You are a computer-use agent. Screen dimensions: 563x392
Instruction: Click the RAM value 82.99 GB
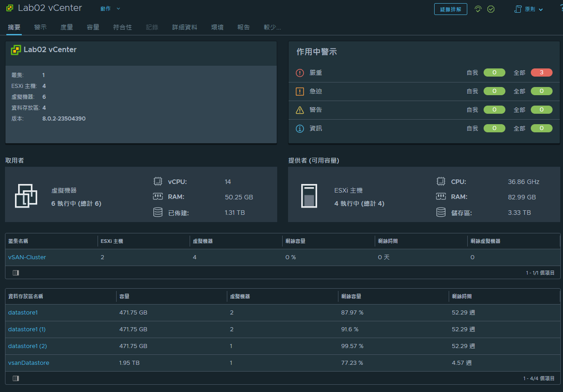(522, 197)
